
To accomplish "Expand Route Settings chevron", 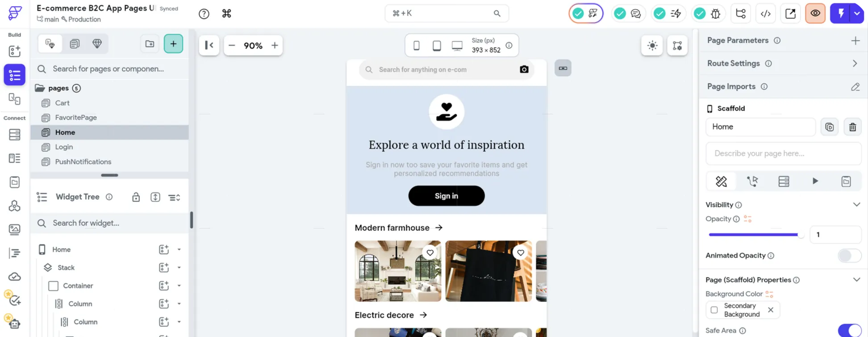I will (855, 63).
